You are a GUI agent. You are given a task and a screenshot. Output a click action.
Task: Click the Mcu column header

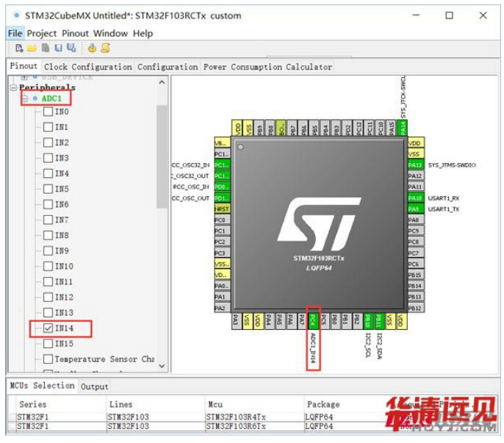254,404
